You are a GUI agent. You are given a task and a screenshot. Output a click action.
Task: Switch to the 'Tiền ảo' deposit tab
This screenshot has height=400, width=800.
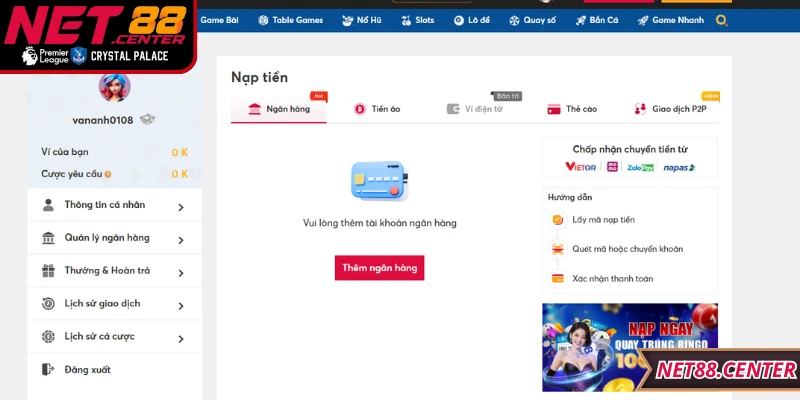coord(377,109)
